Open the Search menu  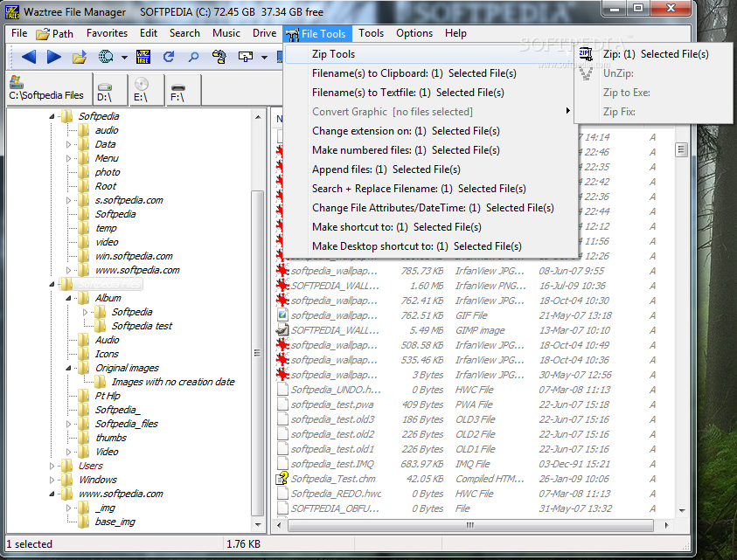click(184, 33)
